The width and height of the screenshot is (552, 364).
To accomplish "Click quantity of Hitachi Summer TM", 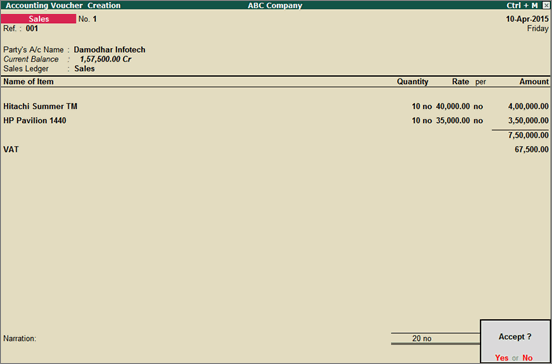I will click(422, 106).
